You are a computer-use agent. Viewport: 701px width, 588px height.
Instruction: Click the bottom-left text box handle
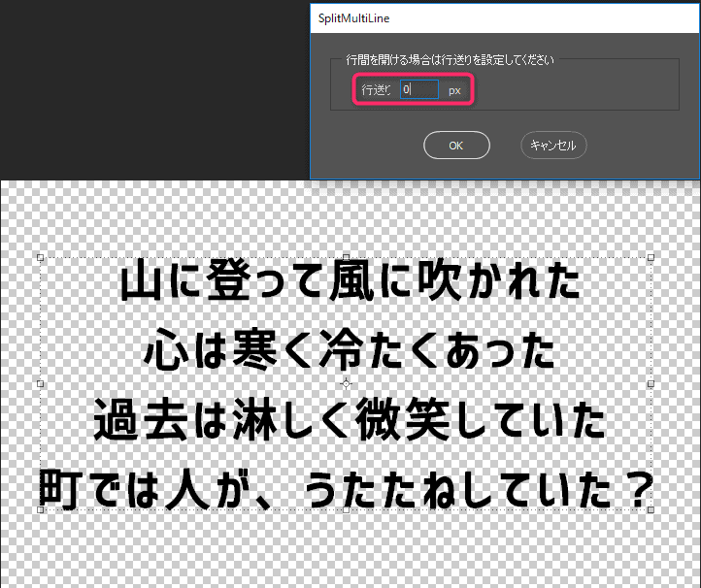click(x=40, y=508)
